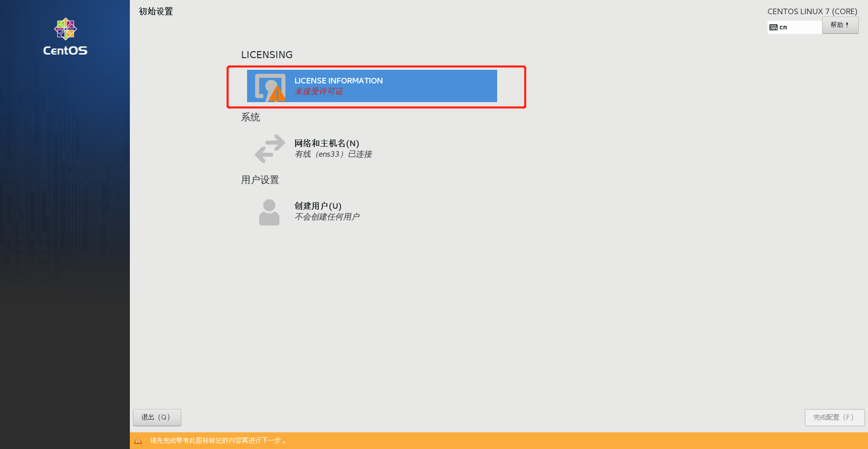Open 创建用户(U) settings
The image size is (868, 449).
(318, 206)
